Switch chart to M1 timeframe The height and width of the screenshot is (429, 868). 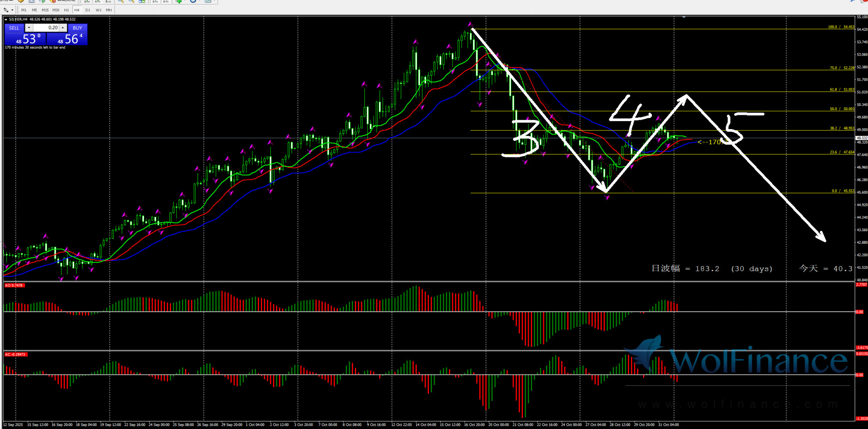tap(24, 10)
